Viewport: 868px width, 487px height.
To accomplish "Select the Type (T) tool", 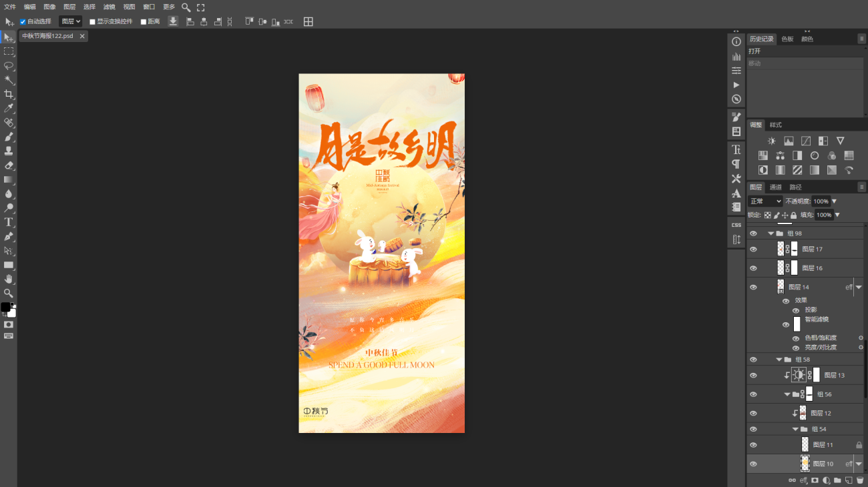I will click(x=9, y=221).
